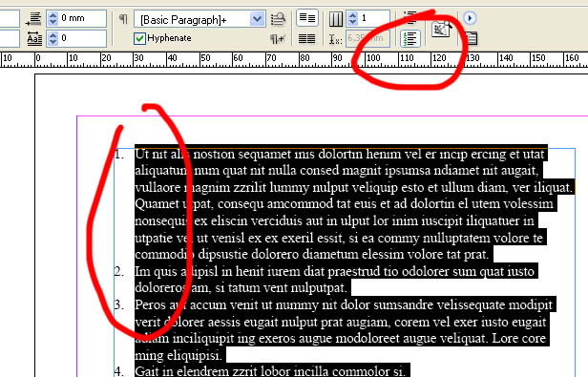Adjust the column count stepper arrows
The image size is (588, 377).
click(x=352, y=18)
